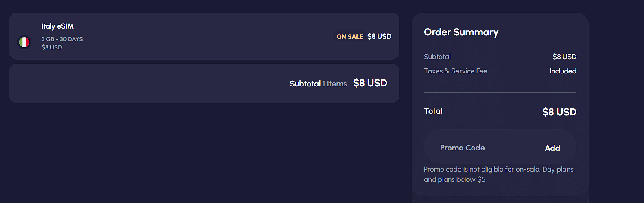Click the Subtotal label in Order Summary

437,57
